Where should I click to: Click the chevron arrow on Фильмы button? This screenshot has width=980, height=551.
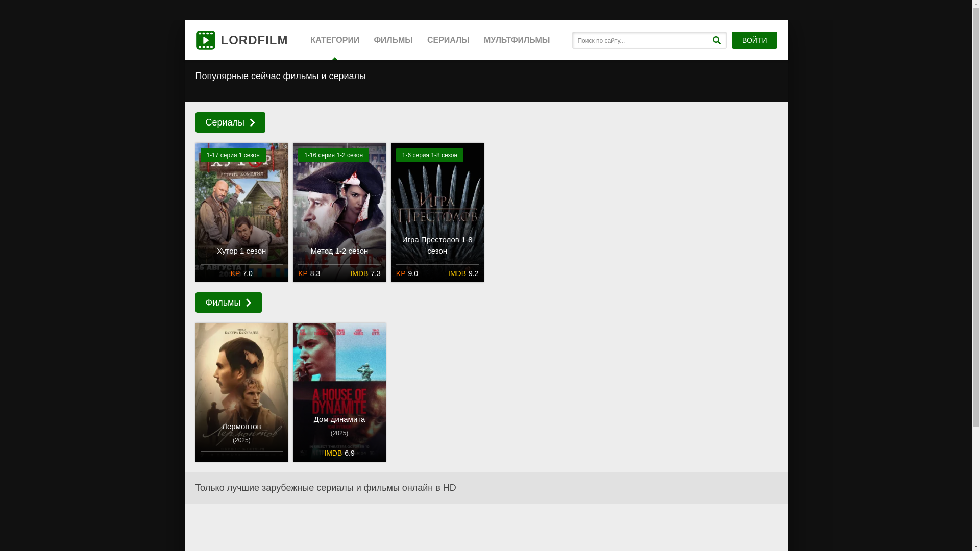coord(249,303)
